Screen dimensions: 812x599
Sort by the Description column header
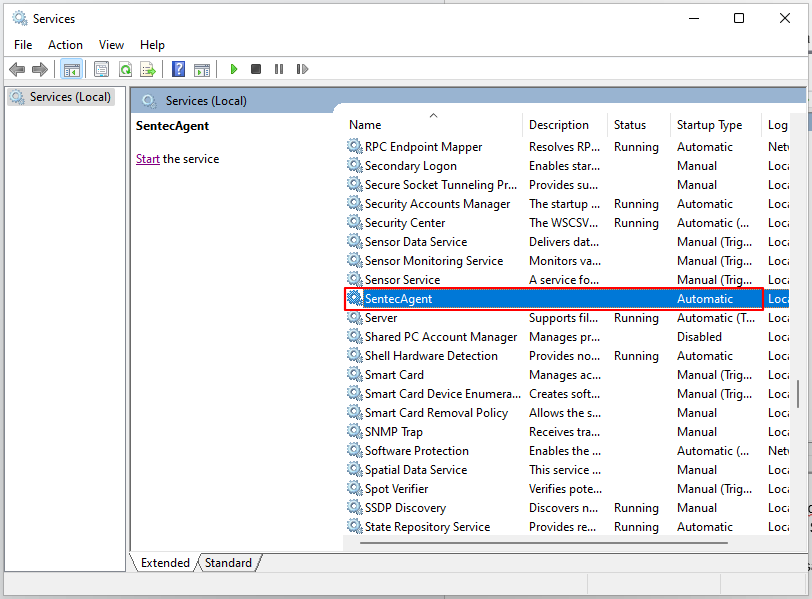click(564, 125)
